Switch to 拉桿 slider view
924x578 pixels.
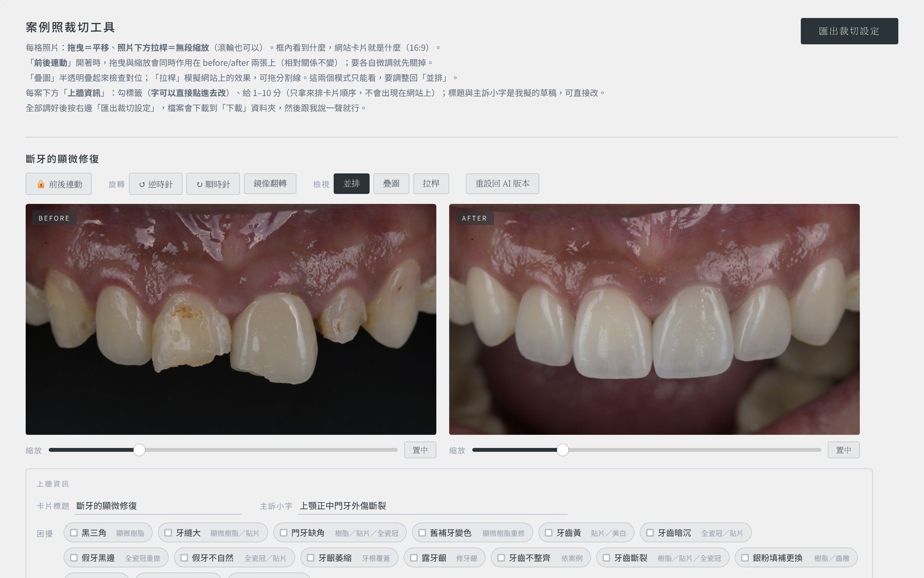click(431, 184)
